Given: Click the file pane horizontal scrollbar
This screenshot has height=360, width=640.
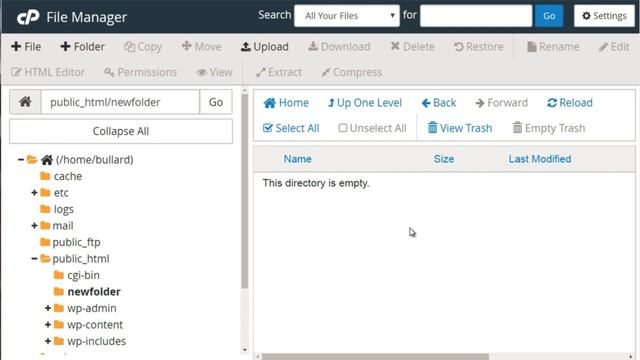Looking at the screenshot, I should (375, 357).
